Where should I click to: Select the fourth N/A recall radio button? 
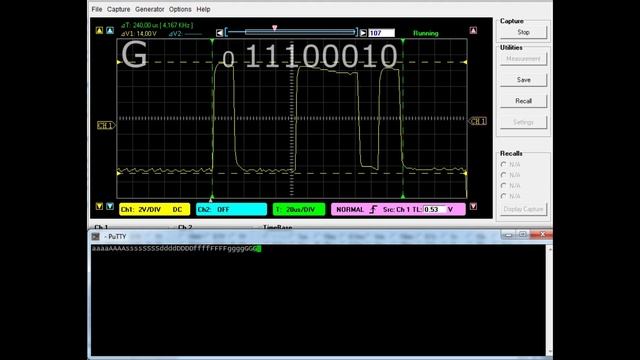click(x=503, y=196)
